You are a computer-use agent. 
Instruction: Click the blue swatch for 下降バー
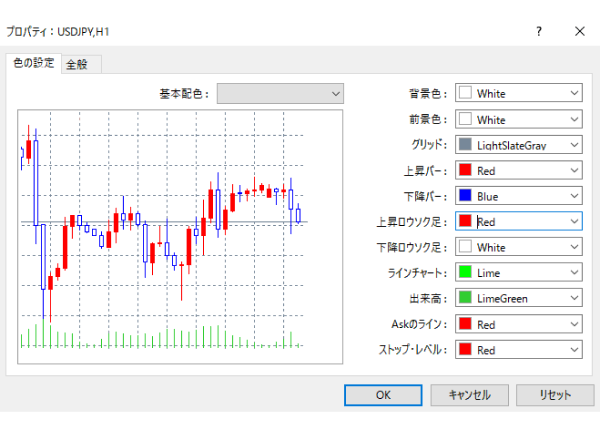click(465, 196)
